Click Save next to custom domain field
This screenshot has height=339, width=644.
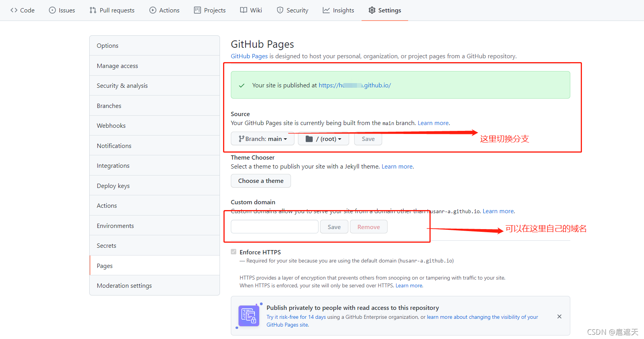tap(334, 227)
